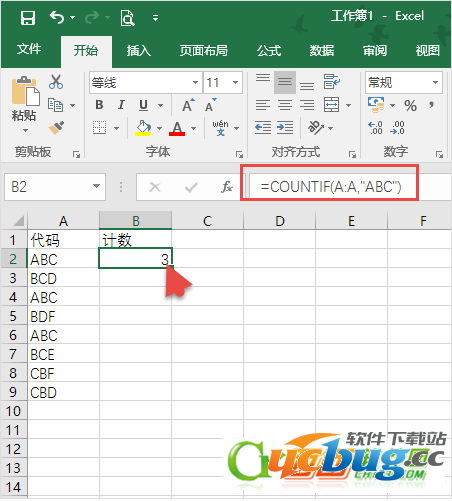Open Number format dialog launcher
Screen dimensions: 452x501
point(439,154)
